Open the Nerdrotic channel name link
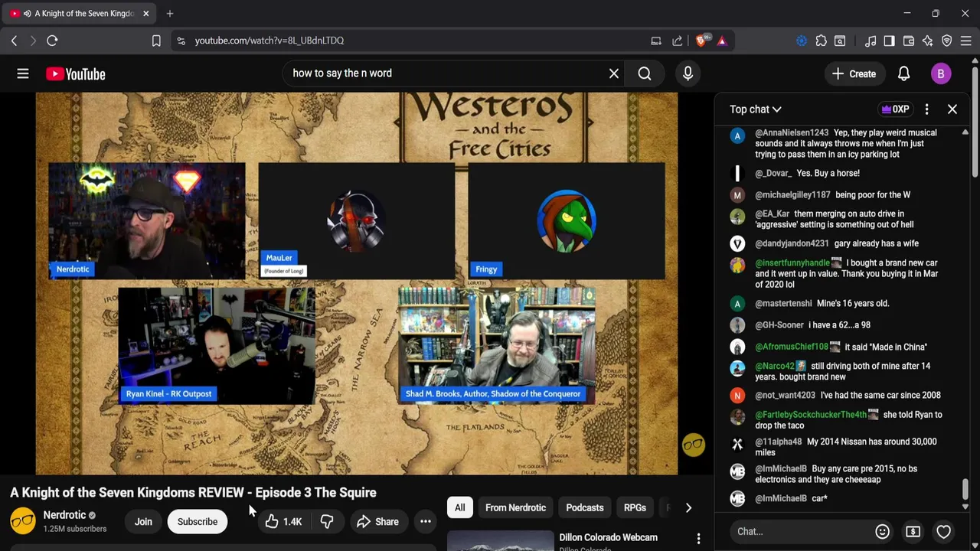The width and height of the screenshot is (980, 551). [x=64, y=515]
